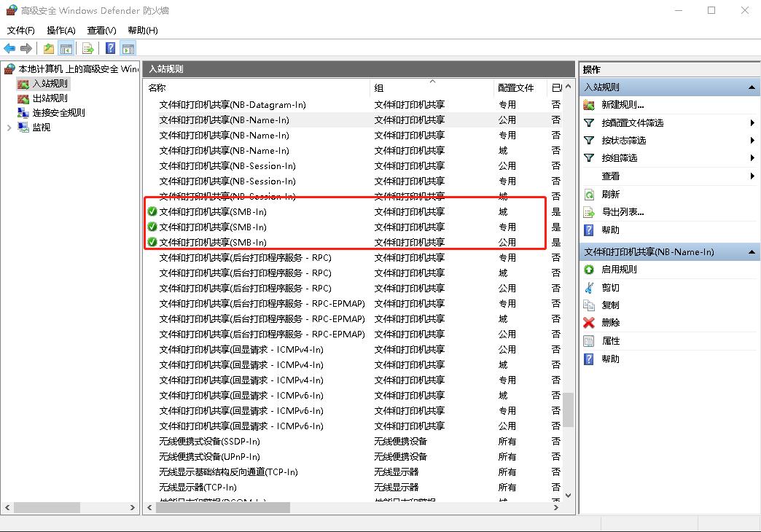Click the 剪切 scissors icon

[x=590, y=286]
